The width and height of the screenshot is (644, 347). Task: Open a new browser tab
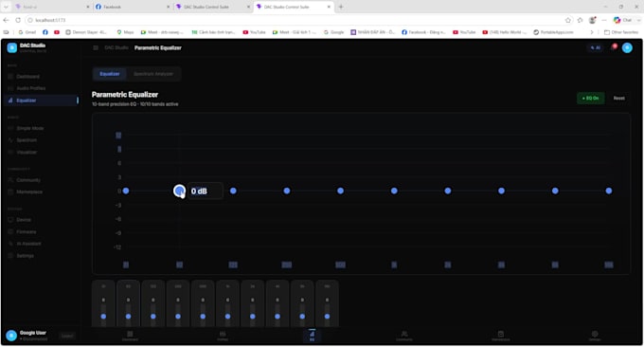(341, 7)
